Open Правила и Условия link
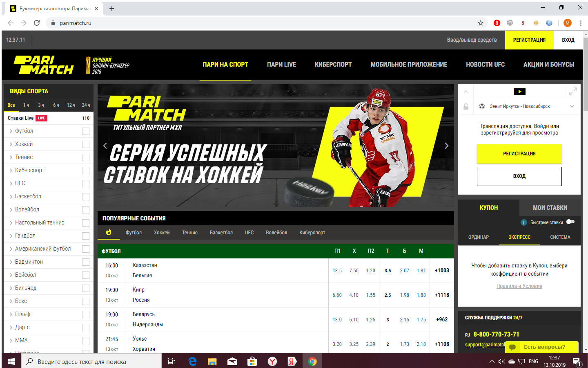The width and height of the screenshot is (588, 368). (519, 286)
